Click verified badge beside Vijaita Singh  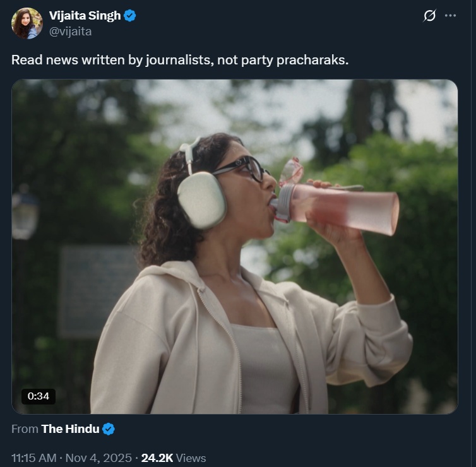pyautogui.click(x=130, y=16)
